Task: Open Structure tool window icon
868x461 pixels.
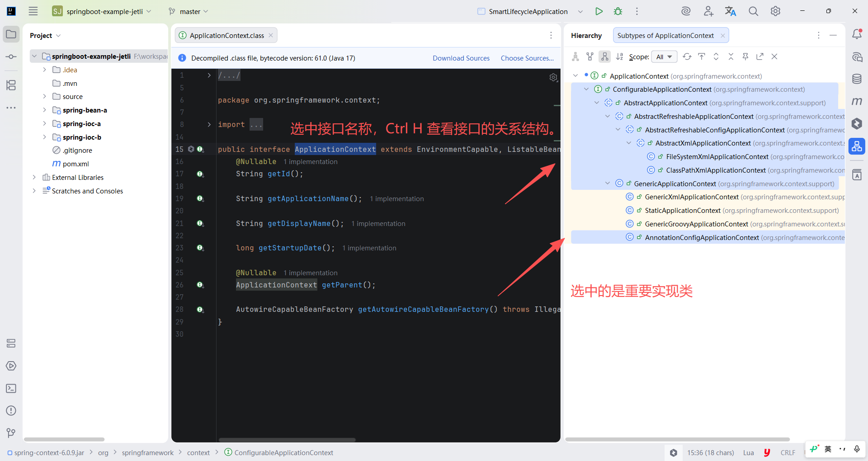Action: click(11, 85)
